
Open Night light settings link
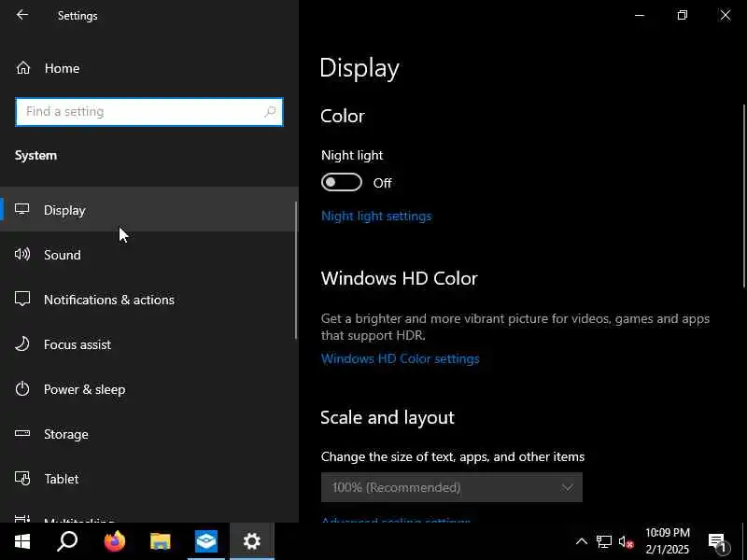(x=376, y=216)
